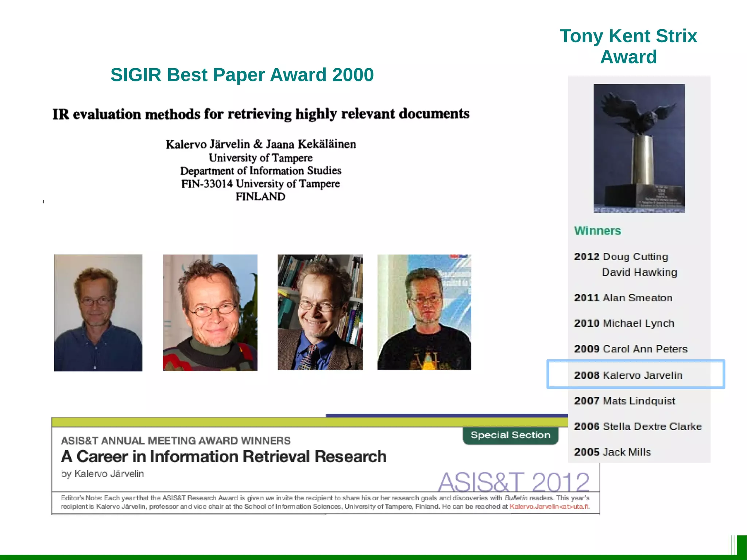The height and width of the screenshot is (560, 747).
Task: Click the Tony Kent Strix Award title
Action: (x=628, y=46)
